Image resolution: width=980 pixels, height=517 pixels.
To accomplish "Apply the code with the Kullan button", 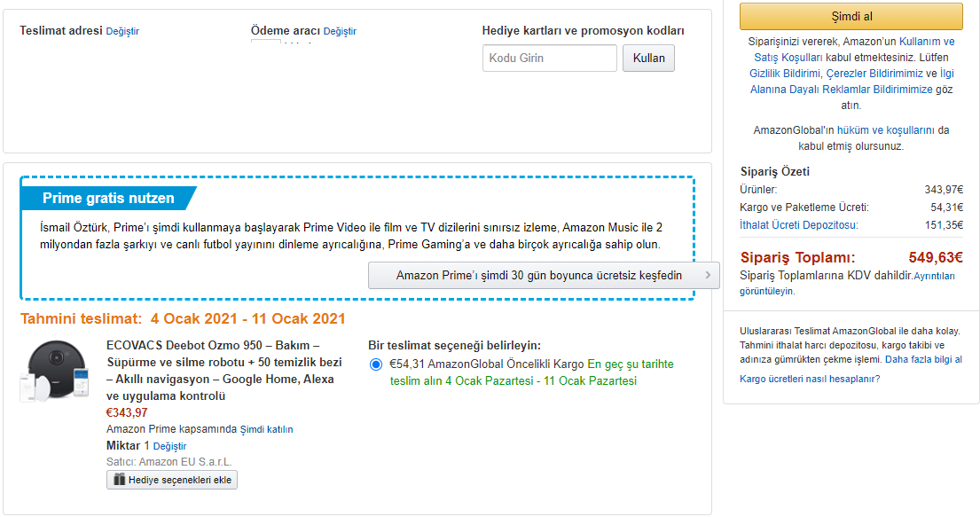I will click(648, 59).
